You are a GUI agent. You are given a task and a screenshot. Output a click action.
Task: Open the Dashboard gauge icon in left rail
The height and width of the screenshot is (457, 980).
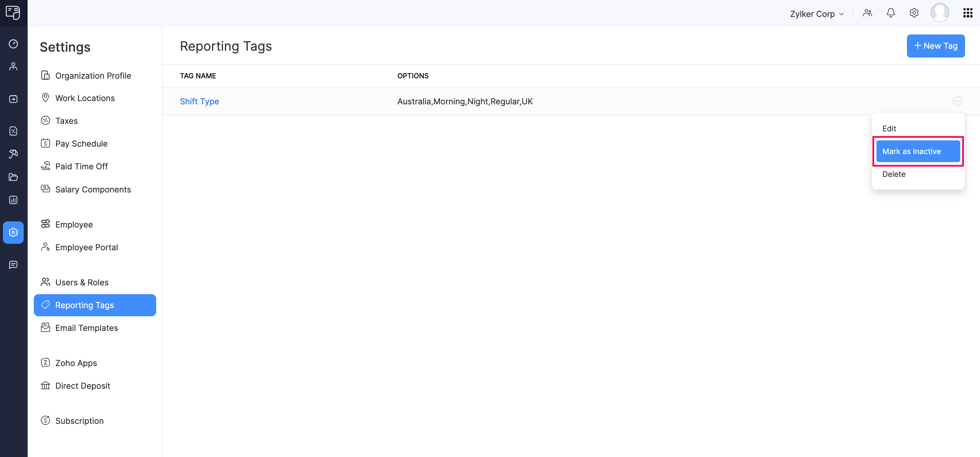click(13, 44)
